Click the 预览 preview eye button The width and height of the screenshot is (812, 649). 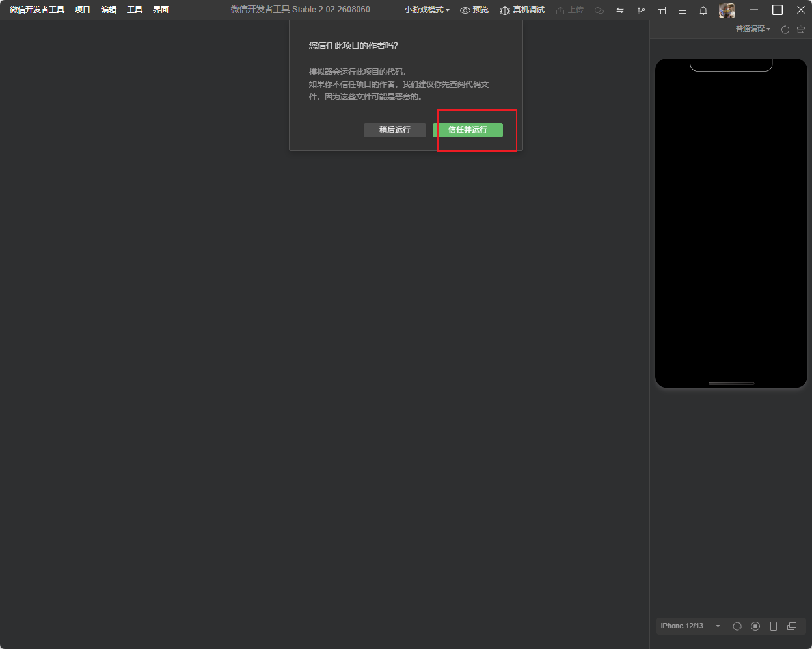tap(474, 10)
